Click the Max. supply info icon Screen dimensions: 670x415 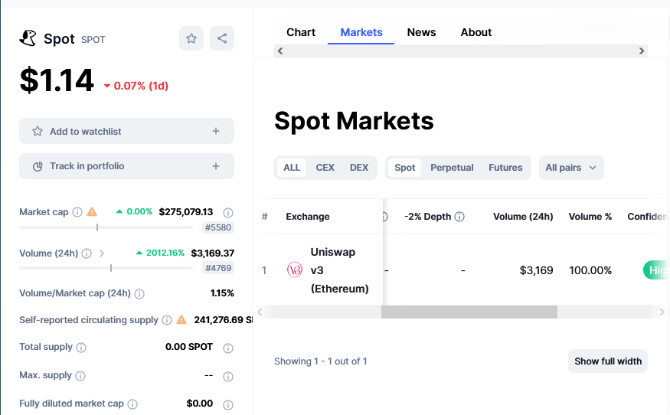80,376
